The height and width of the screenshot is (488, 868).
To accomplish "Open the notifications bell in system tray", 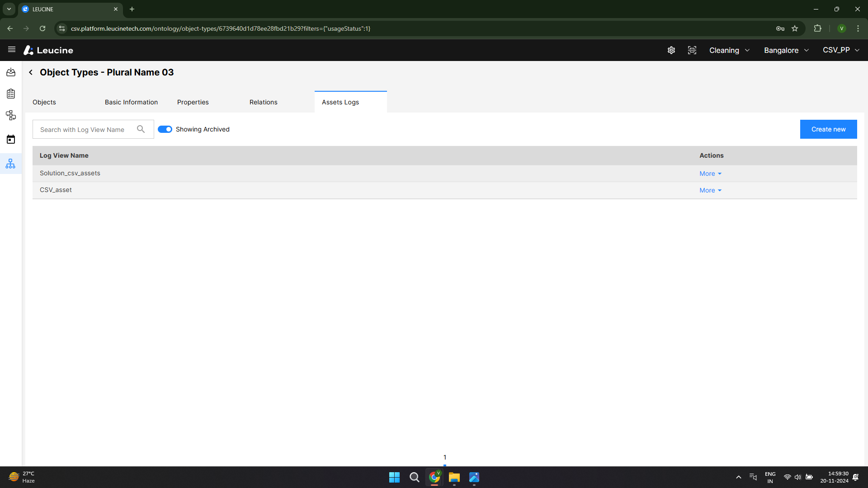I will 856,477.
